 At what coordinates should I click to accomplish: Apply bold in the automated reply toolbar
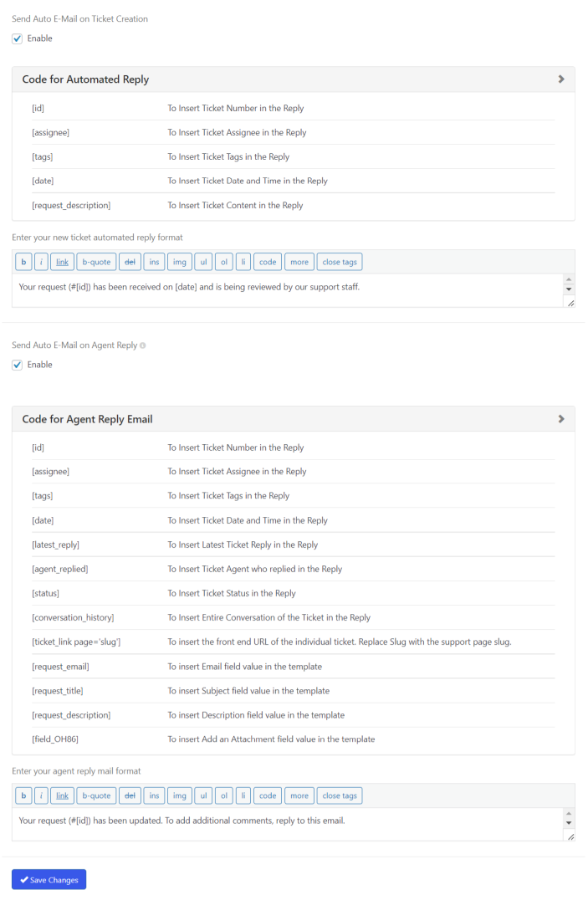point(23,261)
